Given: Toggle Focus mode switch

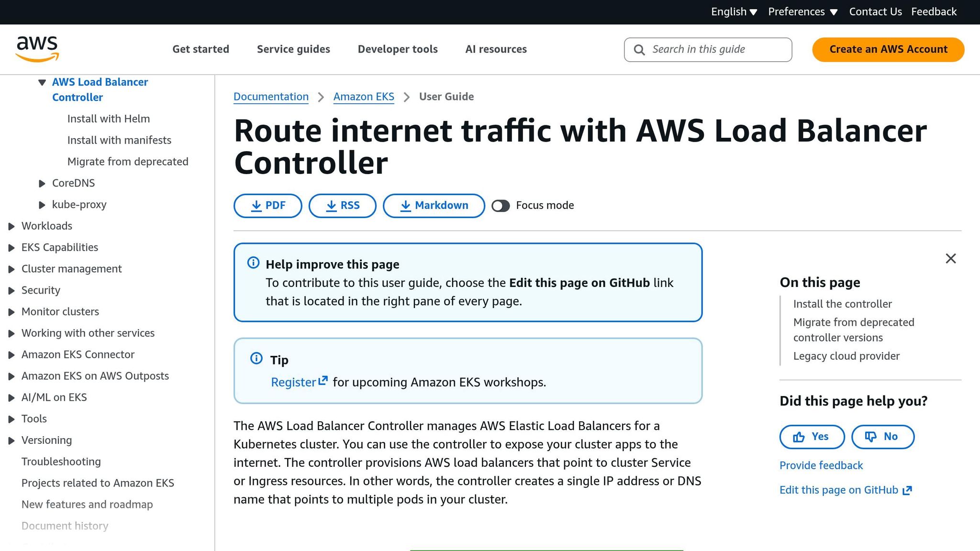Looking at the screenshot, I should point(501,206).
